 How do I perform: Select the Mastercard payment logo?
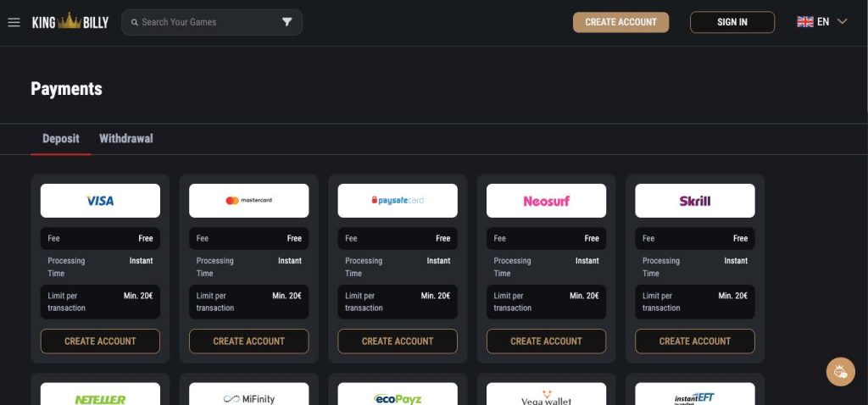(248, 201)
